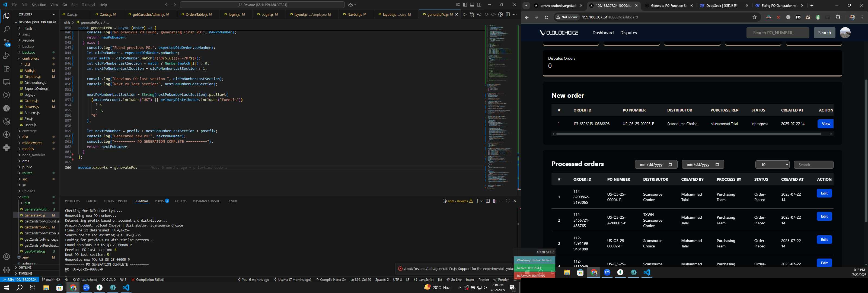
Task: Switch to PROBLEMS panel tab
Action: pyautogui.click(x=72, y=201)
